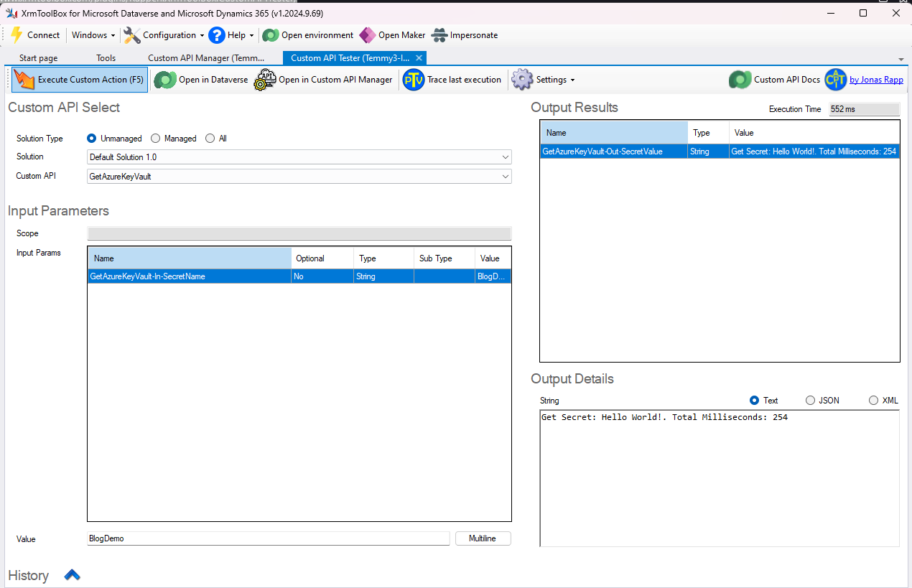Collapse History with the blue chevron

point(73,575)
